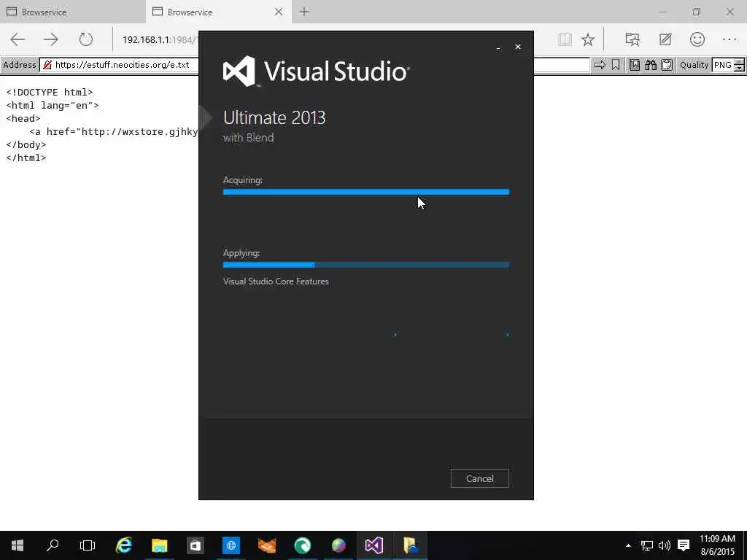
Task: Open the volume control tray icon
Action: coord(664,545)
